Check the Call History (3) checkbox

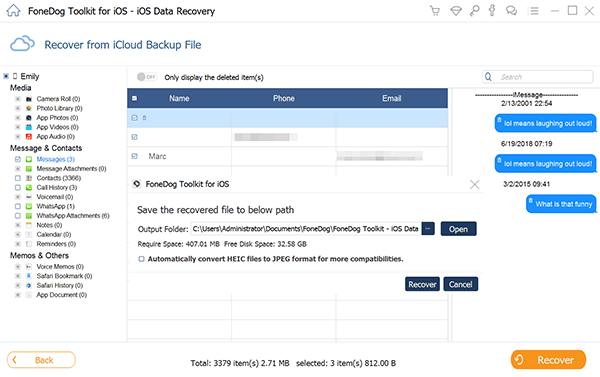tap(18, 188)
